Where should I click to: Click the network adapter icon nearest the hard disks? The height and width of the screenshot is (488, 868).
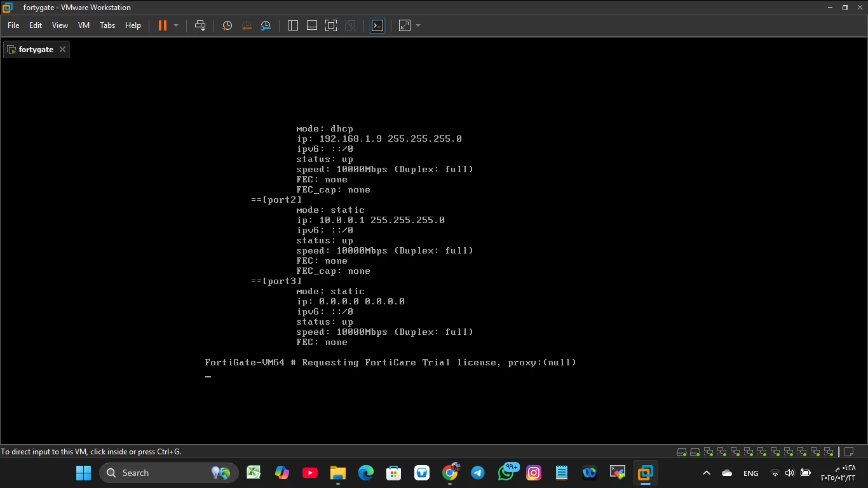click(709, 452)
